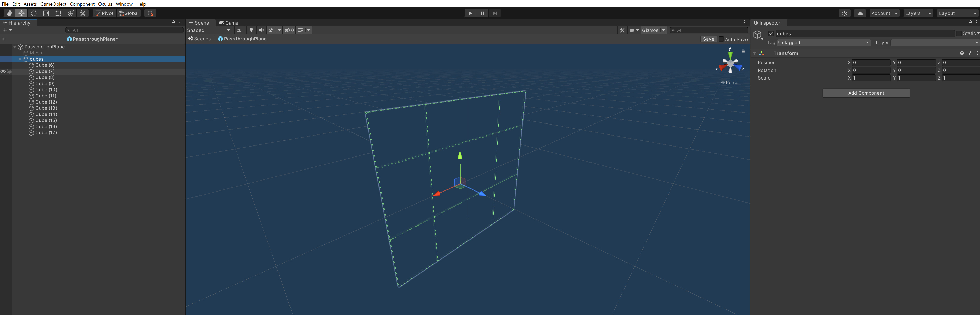This screenshot has width=980, height=315.
Task: Select the Scale tool
Action: [x=46, y=13]
